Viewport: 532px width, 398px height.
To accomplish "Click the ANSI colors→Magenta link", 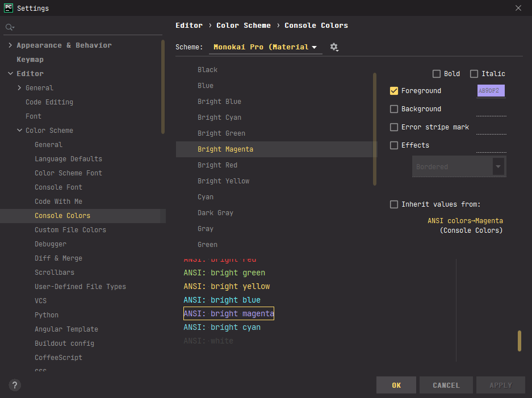I will [465, 221].
